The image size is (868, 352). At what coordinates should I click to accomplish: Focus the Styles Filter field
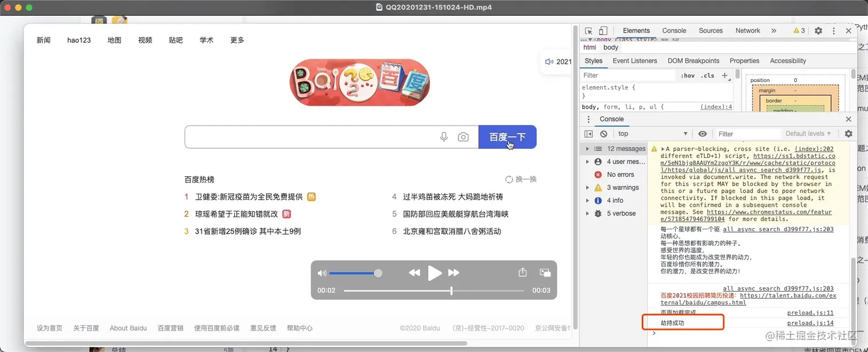pyautogui.click(x=628, y=75)
